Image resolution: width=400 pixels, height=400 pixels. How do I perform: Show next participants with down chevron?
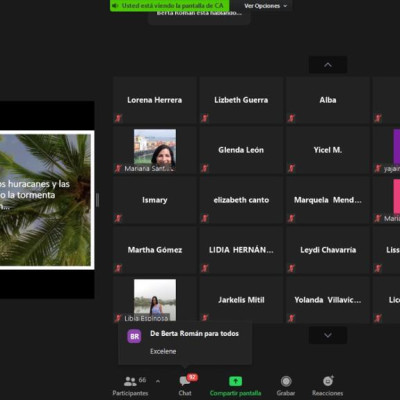(328, 335)
